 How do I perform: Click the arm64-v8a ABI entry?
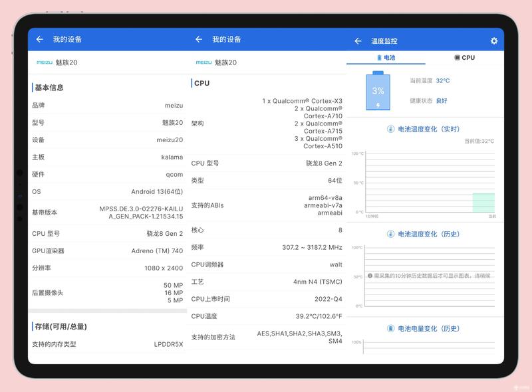pyautogui.click(x=325, y=198)
